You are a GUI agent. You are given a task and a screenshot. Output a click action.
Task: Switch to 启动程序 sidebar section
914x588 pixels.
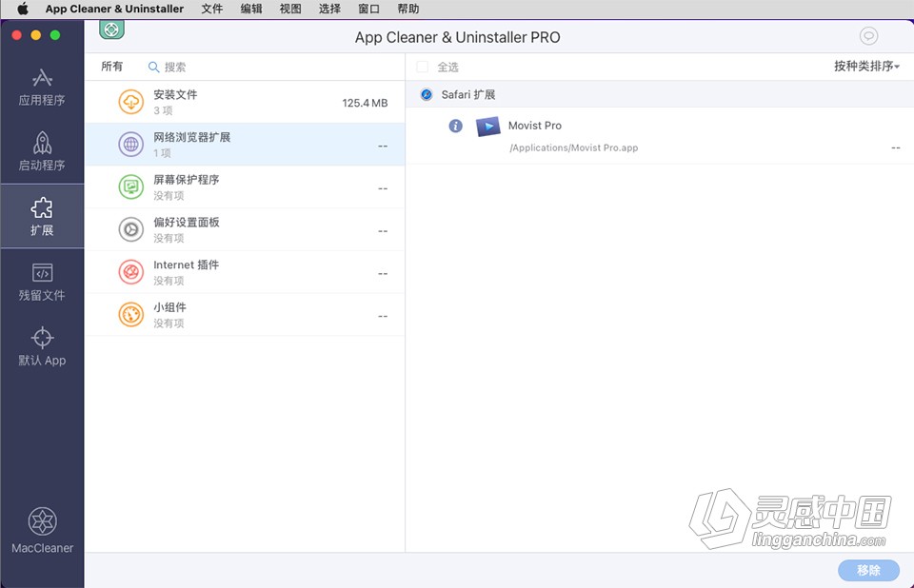[x=42, y=152]
